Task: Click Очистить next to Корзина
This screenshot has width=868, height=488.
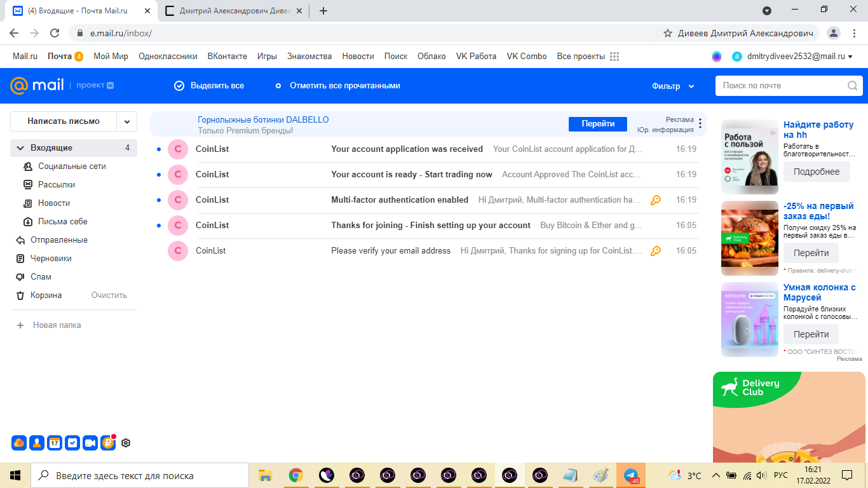Action: coord(109,295)
